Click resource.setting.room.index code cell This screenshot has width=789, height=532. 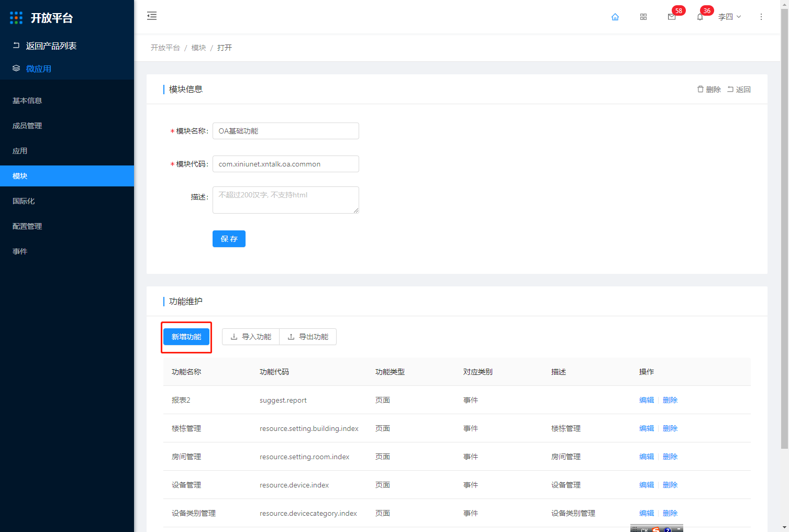tap(304, 457)
